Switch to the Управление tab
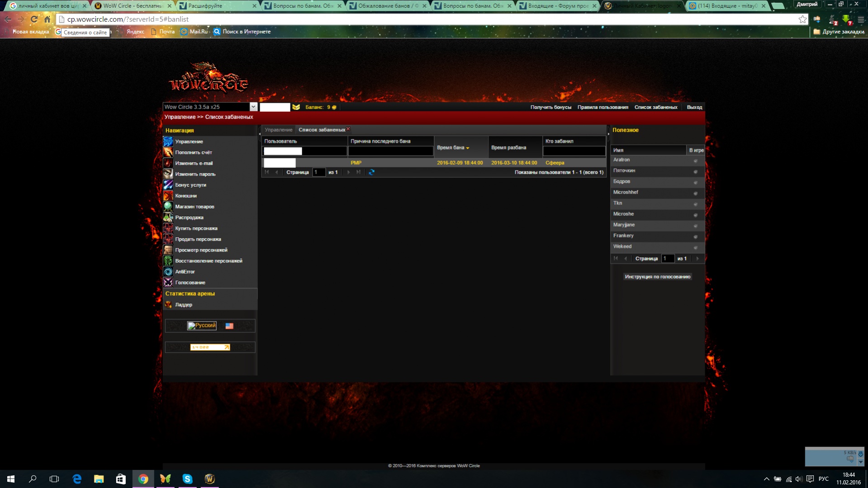 [x=279, y=130]
